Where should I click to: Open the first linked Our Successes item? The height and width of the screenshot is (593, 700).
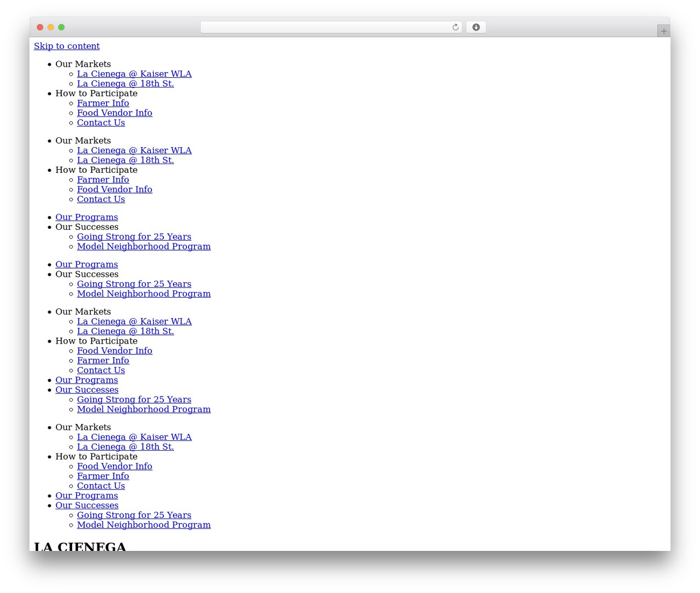[x=86, y=390]
